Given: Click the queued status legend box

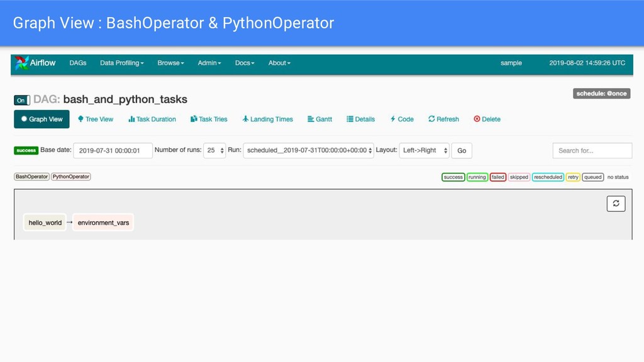Looking at the screenshot, I should click(592, 177).
